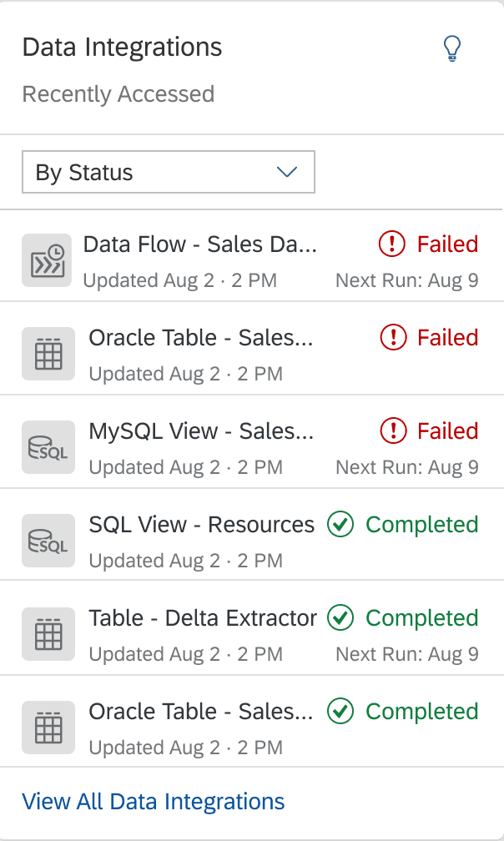
Task: Select Table - Delta Extractor entry
Action: click(203, 618)
